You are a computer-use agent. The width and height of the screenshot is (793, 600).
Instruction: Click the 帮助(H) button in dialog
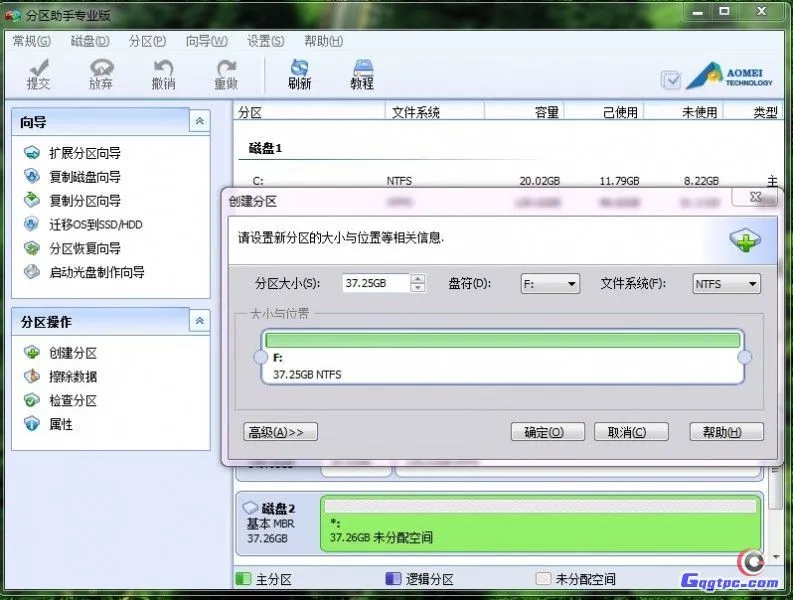tap(726, 432)
